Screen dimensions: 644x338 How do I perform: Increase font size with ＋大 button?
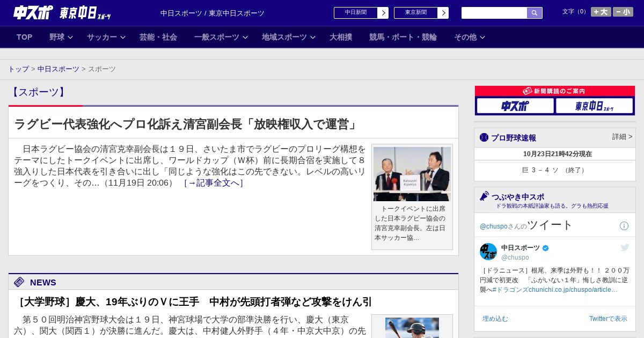click(601, 12)
